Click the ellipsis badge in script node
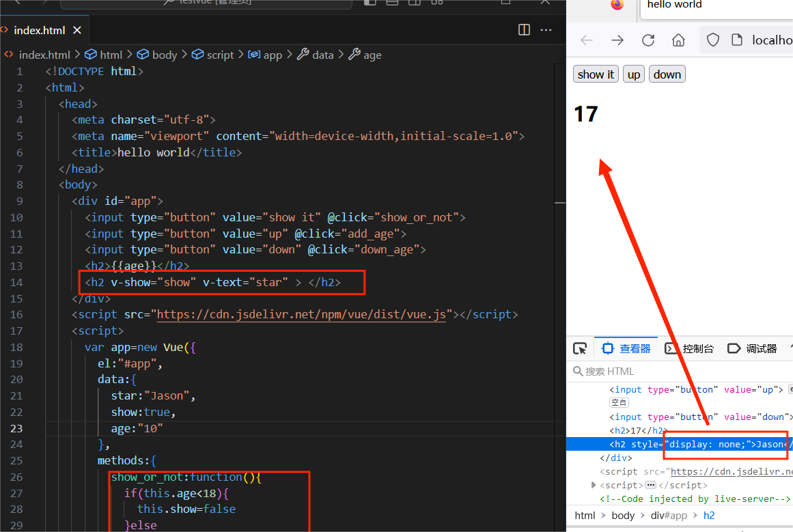Viewport: 793px width, 532px height. pos(651,485)
